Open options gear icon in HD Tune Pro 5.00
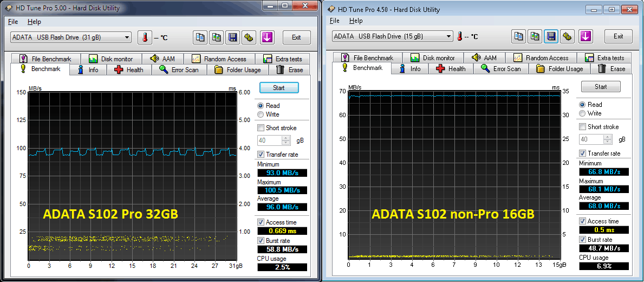Screen dimensions: 644x282 coord(249,37)
